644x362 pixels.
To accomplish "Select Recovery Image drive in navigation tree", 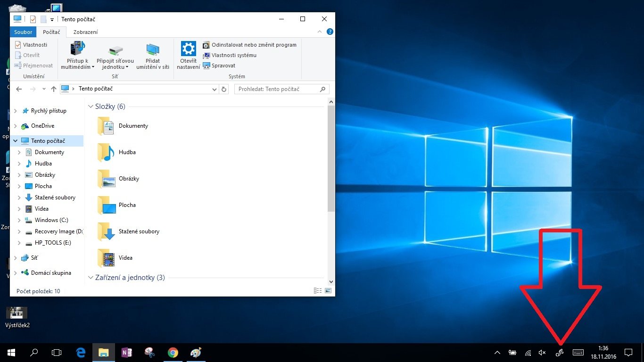I will (53, 231).
